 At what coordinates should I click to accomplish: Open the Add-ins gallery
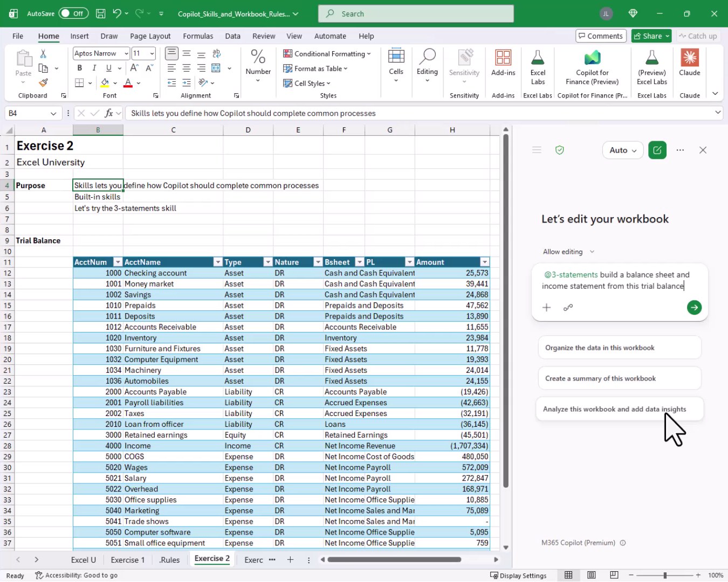(503, 63)
